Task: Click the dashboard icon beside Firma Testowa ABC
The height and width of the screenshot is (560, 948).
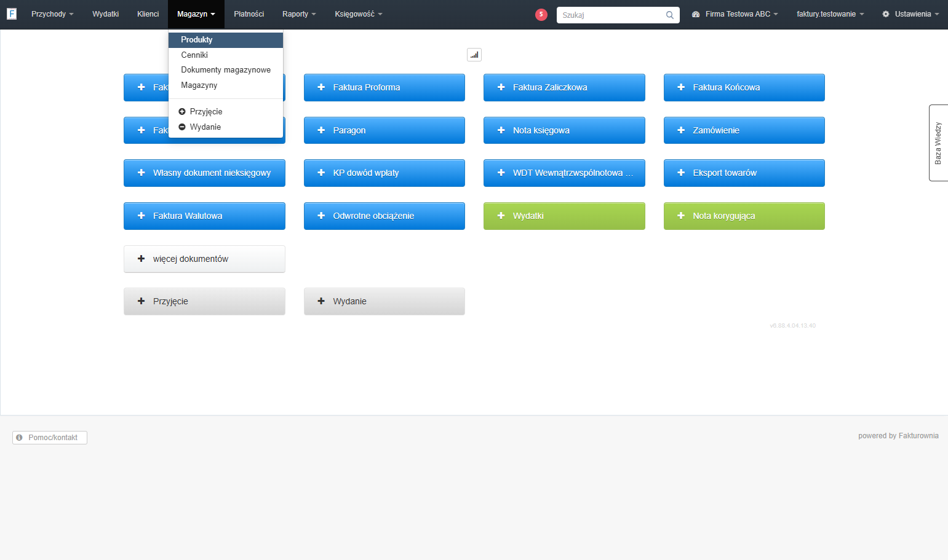Action: click(x=696, y=14)
